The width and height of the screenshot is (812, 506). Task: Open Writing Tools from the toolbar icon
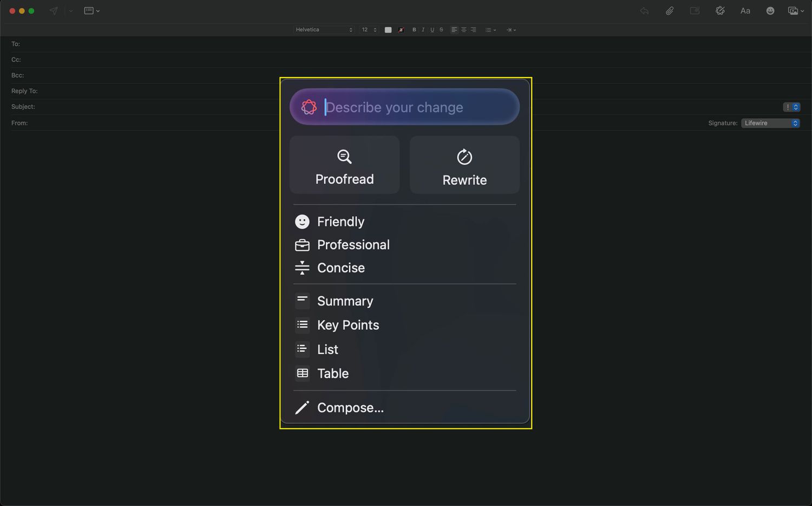point(720,11)
